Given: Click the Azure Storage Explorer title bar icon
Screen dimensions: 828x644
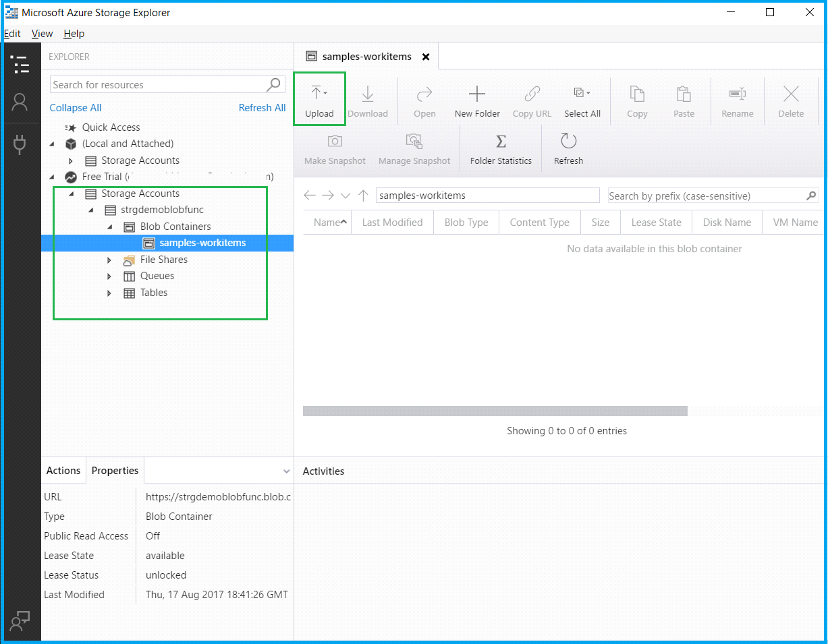Looking at the screenshot, I should coord(11,12).
